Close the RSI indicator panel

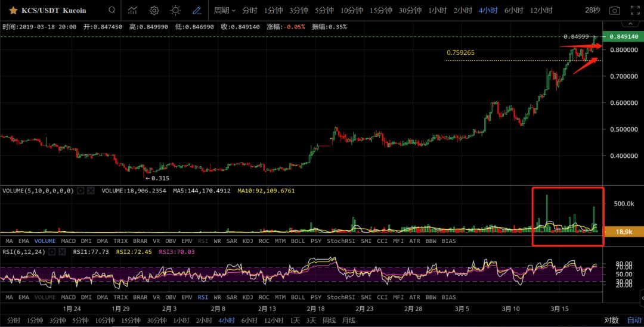(62, 252)
